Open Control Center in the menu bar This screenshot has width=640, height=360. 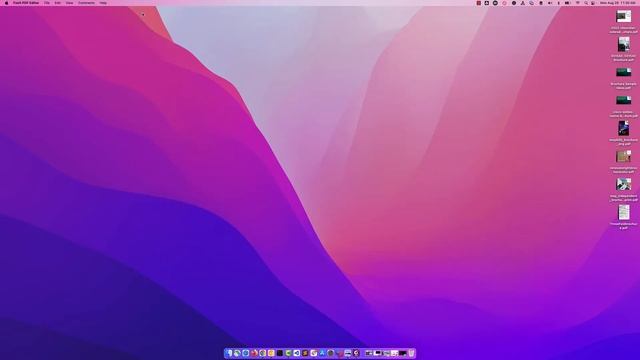pos(593,3)
